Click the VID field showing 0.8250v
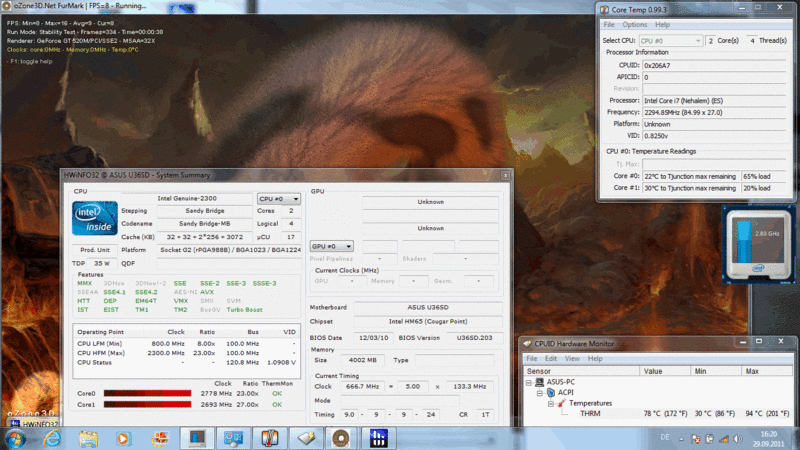 (x=714, y=136)
